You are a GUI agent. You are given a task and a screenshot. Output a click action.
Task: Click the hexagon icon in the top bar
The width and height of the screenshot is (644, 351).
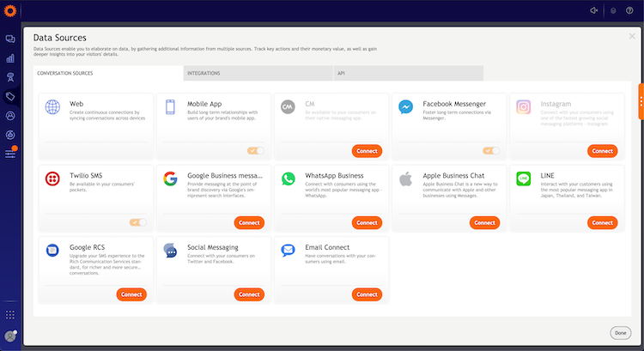tap(613, 10)
